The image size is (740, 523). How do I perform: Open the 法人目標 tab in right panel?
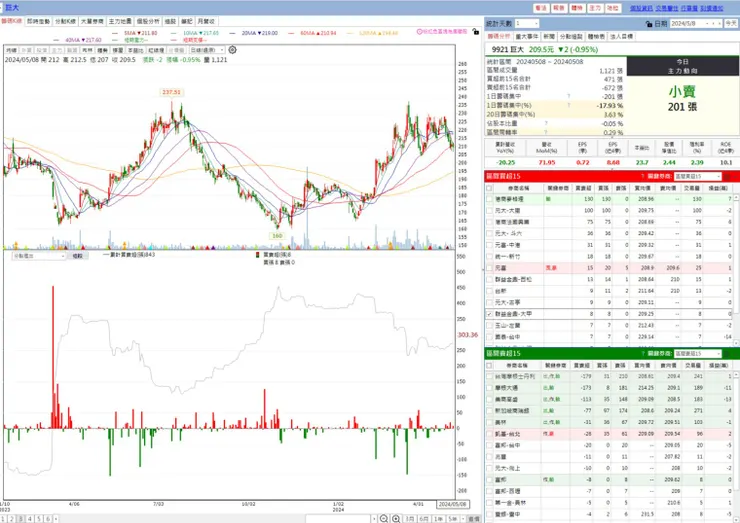(622, 36)
